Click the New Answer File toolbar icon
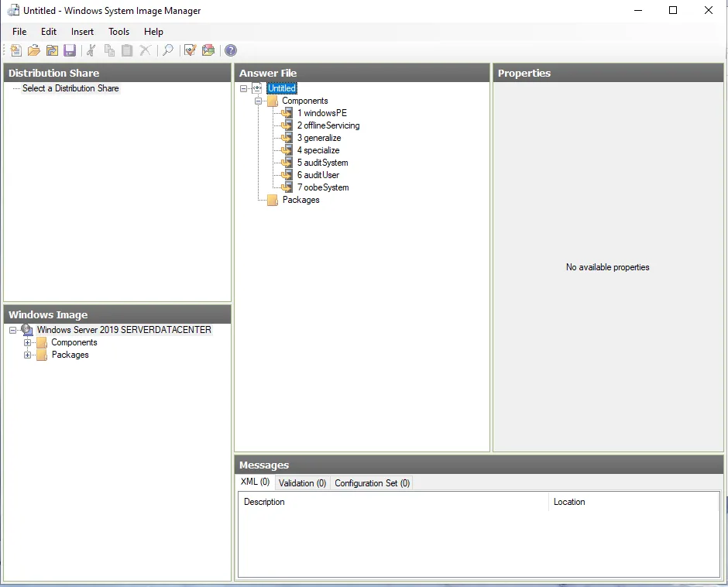The image size is (728, 587). click(x=15, y=50)
